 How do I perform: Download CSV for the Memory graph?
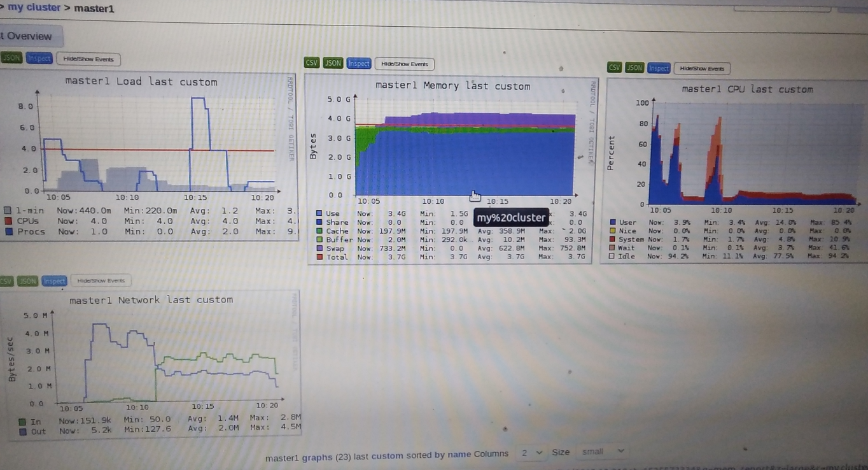click(x=312, y=63)
